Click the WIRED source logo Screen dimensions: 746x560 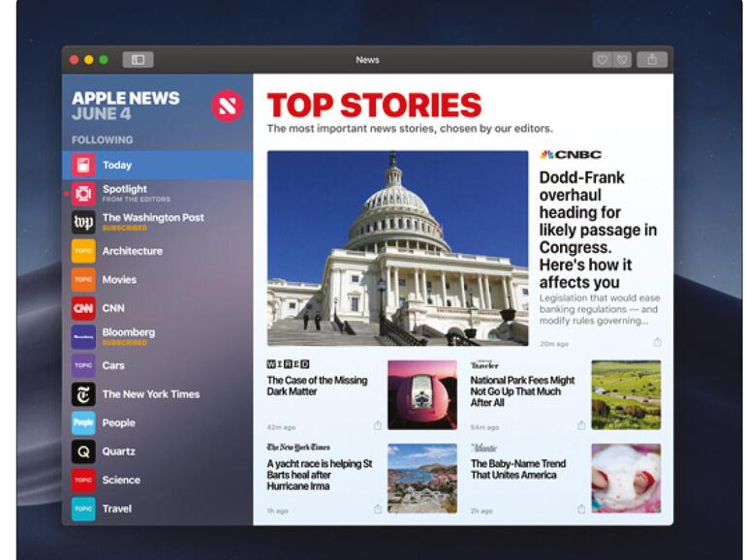click(288, 364)
